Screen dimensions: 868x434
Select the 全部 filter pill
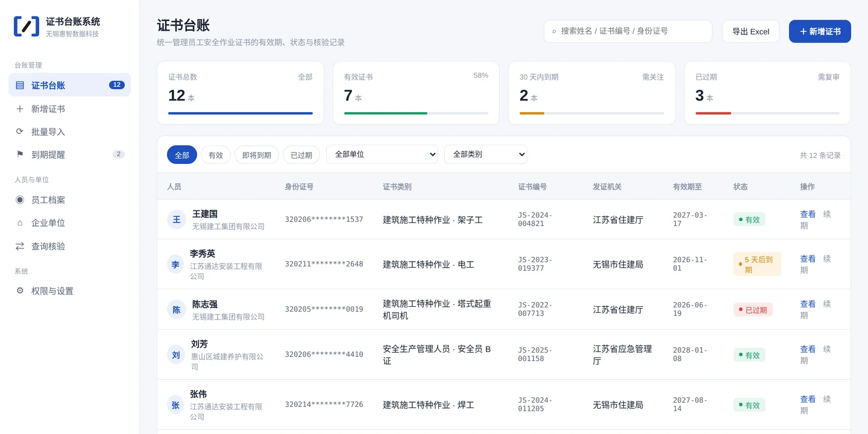[x=182, y=155]
